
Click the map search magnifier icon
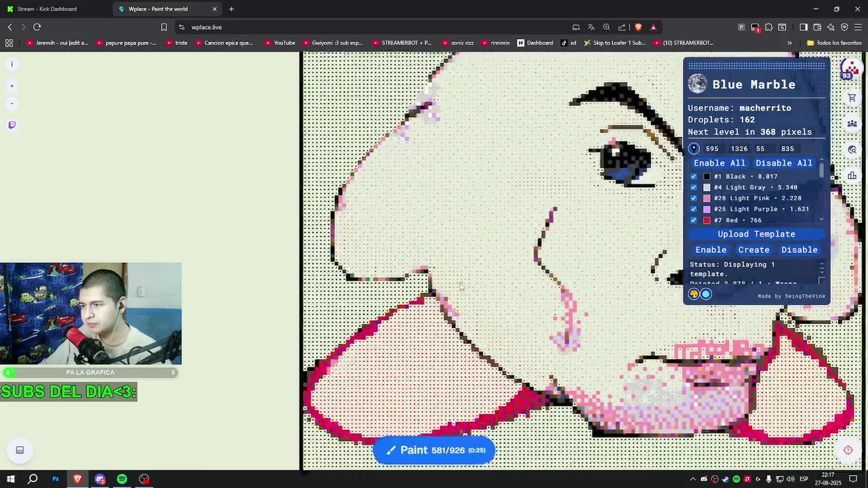(852, 150)
